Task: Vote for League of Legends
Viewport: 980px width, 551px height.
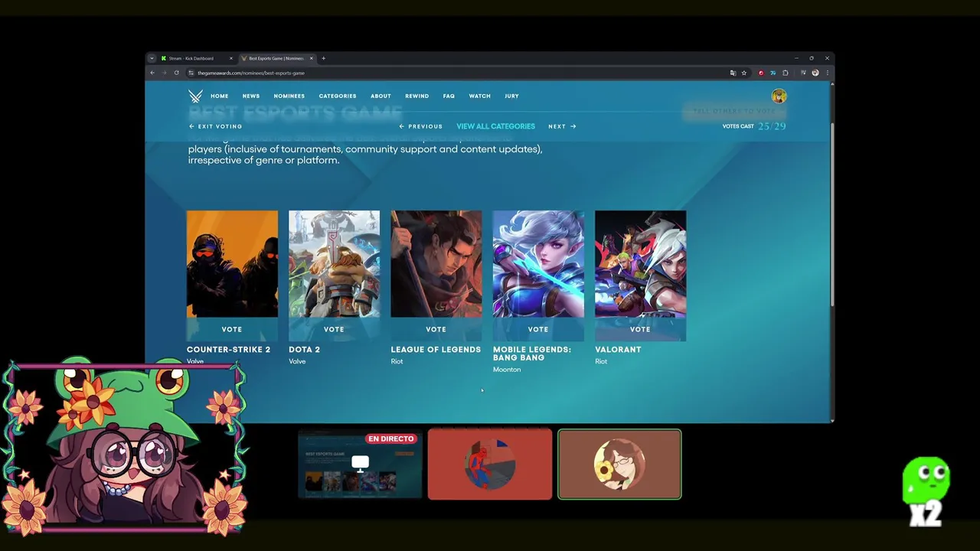Action: tap(436, 329)
